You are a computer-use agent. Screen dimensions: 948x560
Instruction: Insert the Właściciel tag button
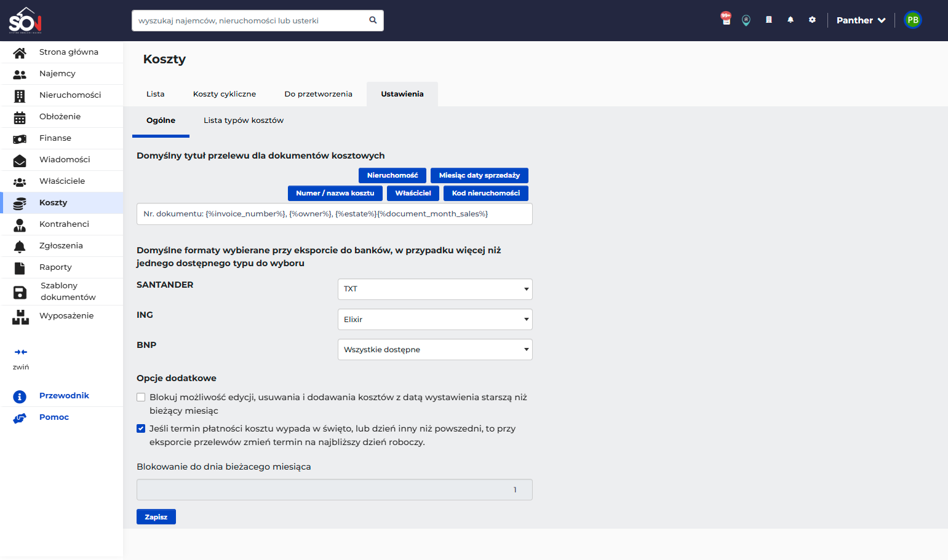413,193
